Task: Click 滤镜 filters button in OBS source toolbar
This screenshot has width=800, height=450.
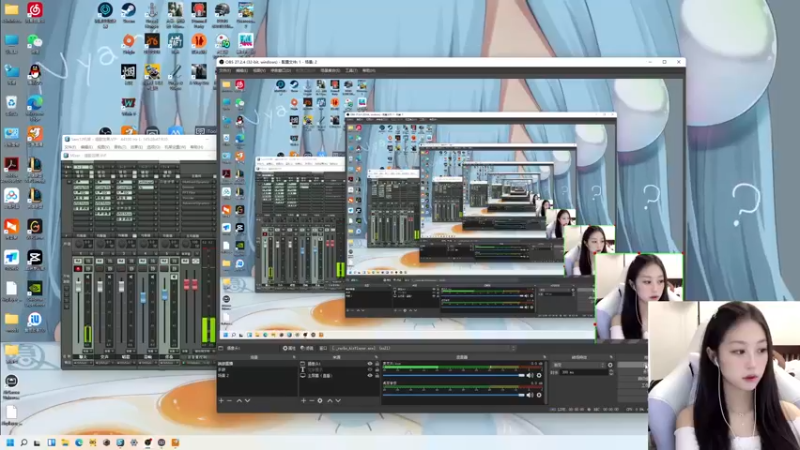Action: tap(307, 348)
